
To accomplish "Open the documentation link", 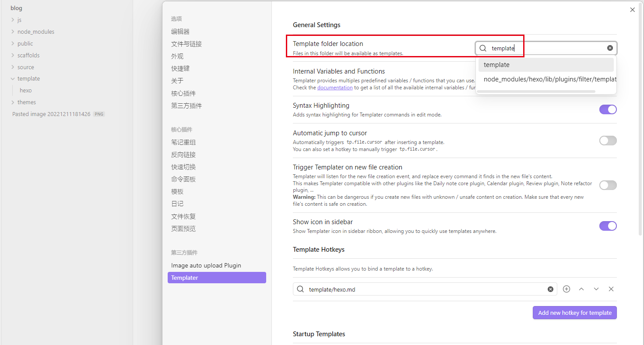I will pyautogui.click(x=334, y=87).
